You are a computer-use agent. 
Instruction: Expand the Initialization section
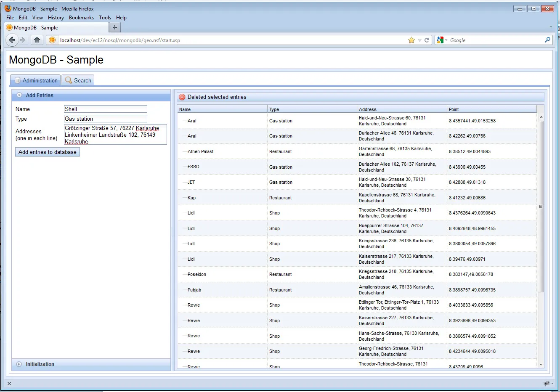pos(19,364)
